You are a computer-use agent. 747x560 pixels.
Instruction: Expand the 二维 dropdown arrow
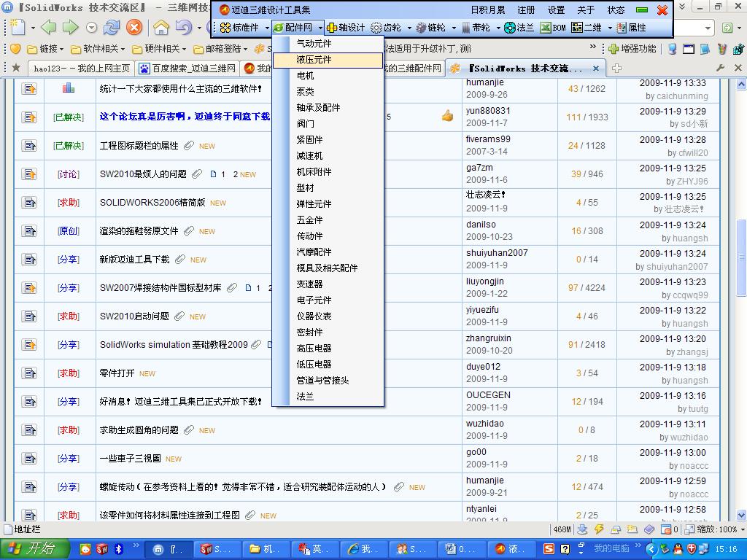[610, 28]
